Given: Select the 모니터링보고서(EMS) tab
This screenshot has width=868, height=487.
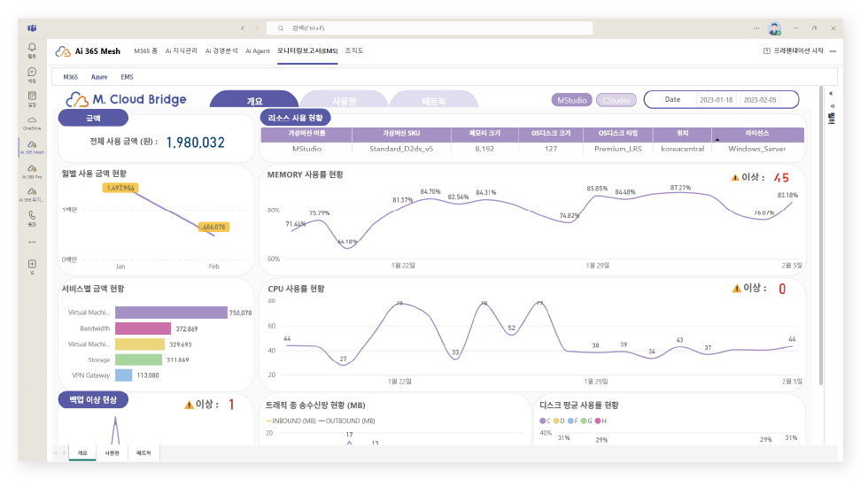Looking at the screenshot, I should (x=307, y=51).
